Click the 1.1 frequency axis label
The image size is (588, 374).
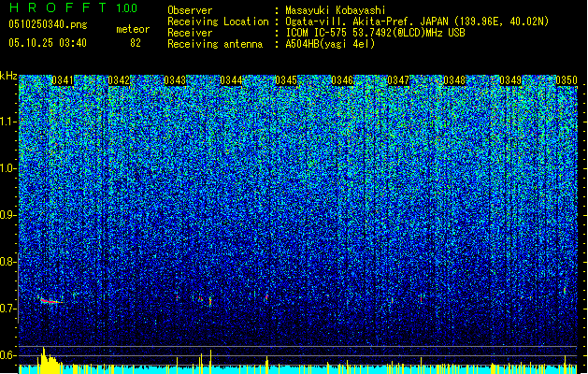(x=8, y=122)
